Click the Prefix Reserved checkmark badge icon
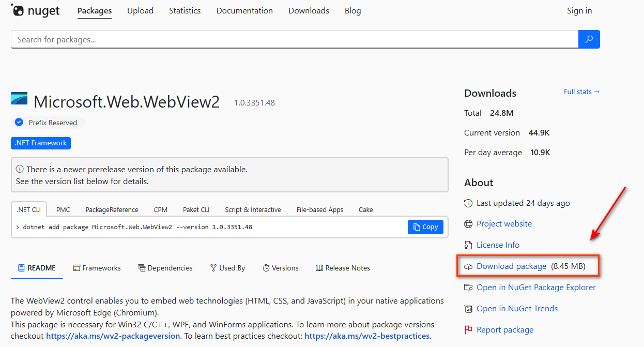The width and height of the screenshot is (644, 347). (19, 123)
